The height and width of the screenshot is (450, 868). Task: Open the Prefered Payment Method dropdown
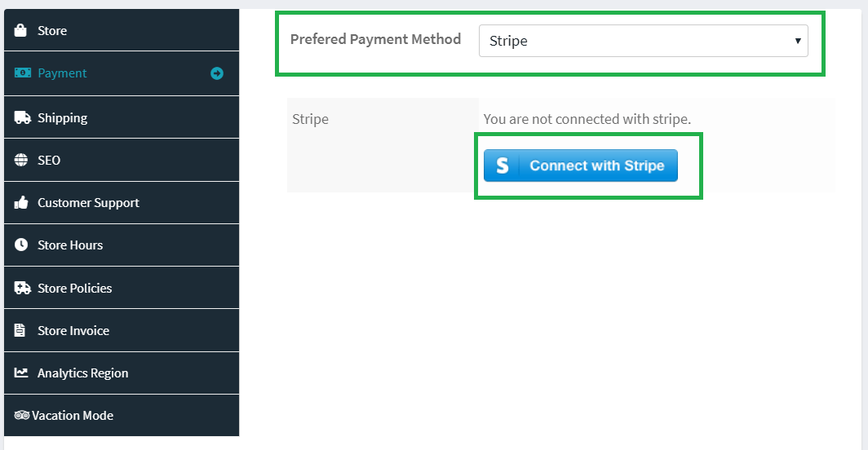pos(643,41)
